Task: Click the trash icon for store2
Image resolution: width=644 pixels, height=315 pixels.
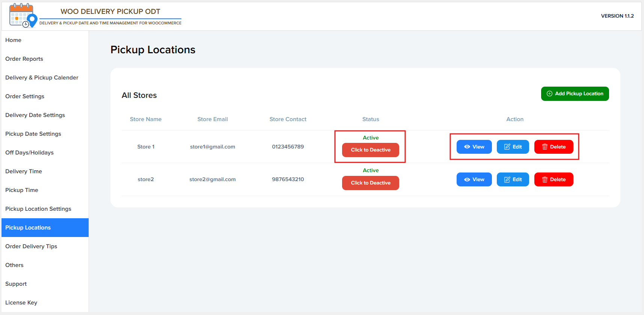Action: point(544,180)
